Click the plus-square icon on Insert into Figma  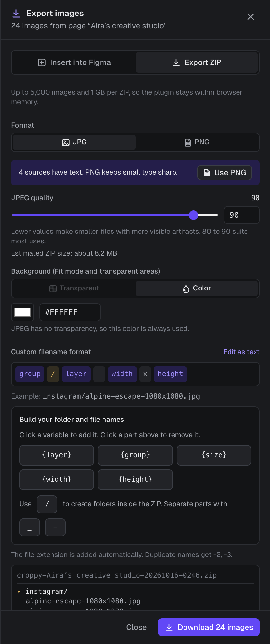coord(42,62)
